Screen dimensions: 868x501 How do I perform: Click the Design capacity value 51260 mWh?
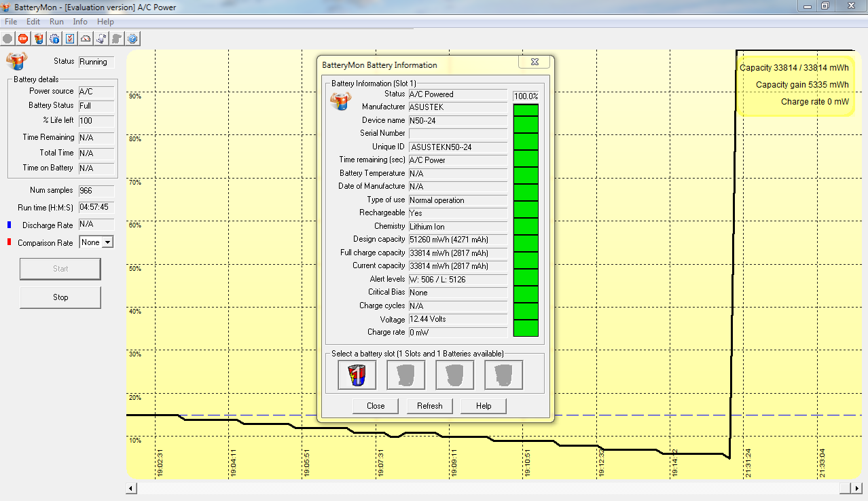[458, 240]
